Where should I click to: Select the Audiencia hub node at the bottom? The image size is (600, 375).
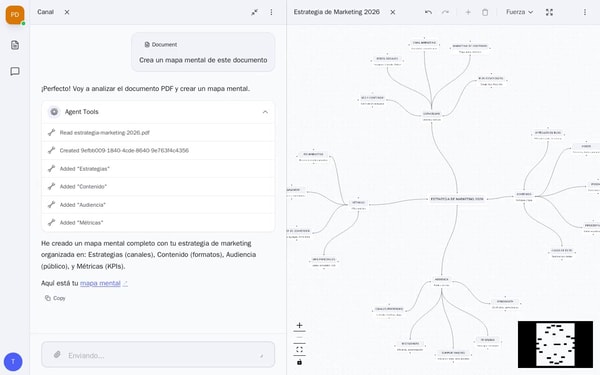click(441, 282)
